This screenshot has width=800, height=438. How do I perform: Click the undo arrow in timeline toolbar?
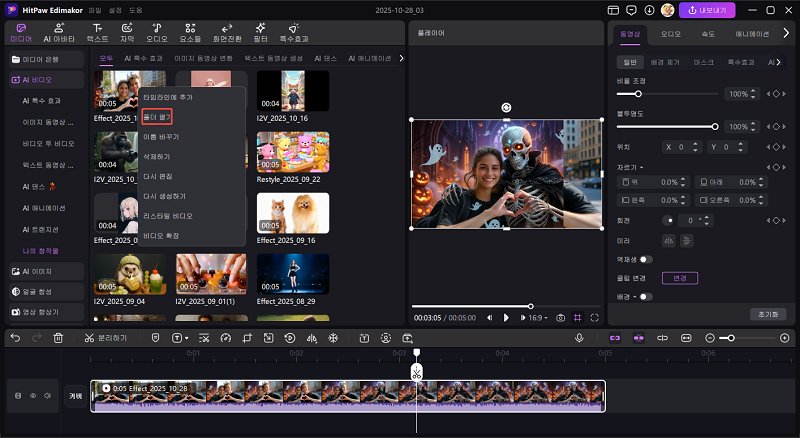click(x=15, y=338)
